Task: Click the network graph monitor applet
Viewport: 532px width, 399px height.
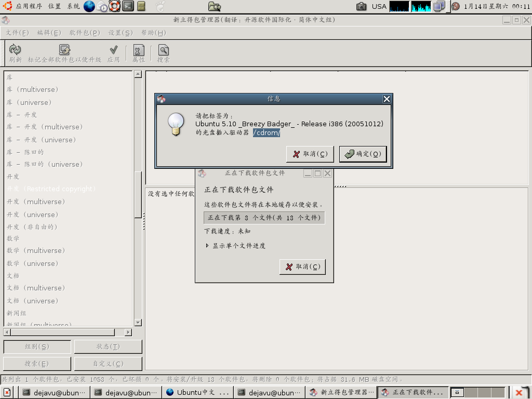Action: (x=421, y=6)
